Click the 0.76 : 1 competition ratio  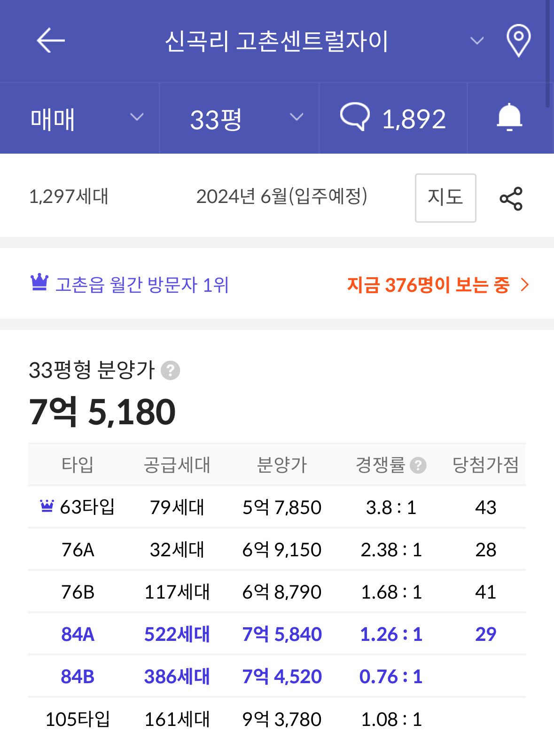[x=391, y=676]
